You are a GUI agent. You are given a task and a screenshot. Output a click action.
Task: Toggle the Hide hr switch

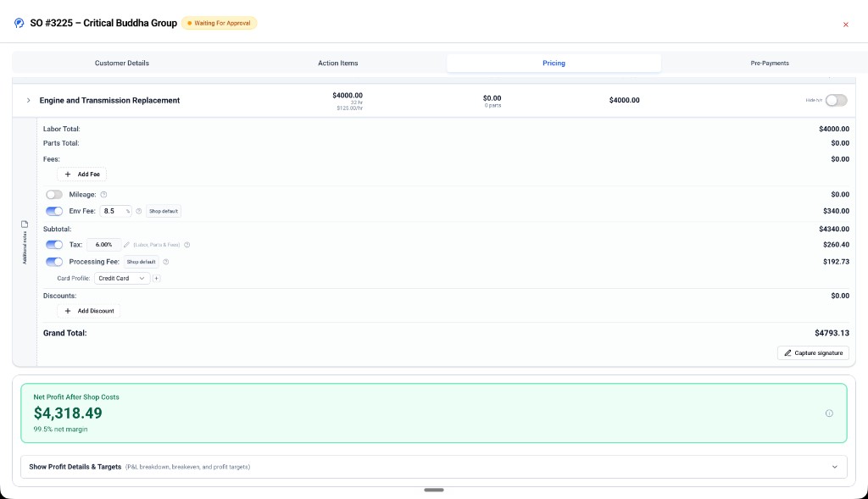coord(836,100)
